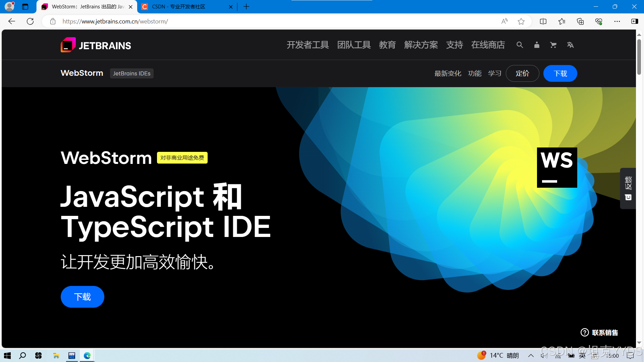Open Windows taskbar search
The width and height of the screenshot is (644, 362).
click(22, 356)
